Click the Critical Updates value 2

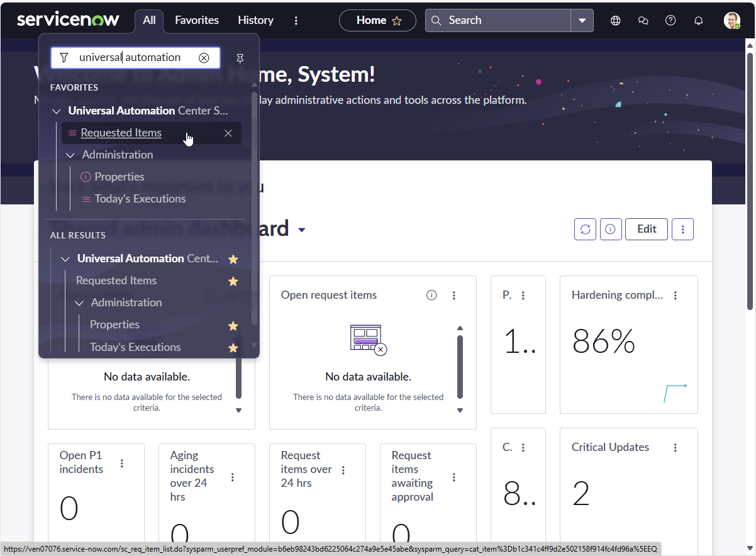coord(581,494)
